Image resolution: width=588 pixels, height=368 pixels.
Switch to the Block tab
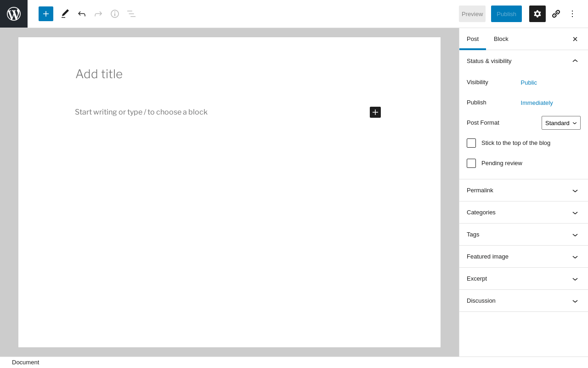click(x=501, y=39)
